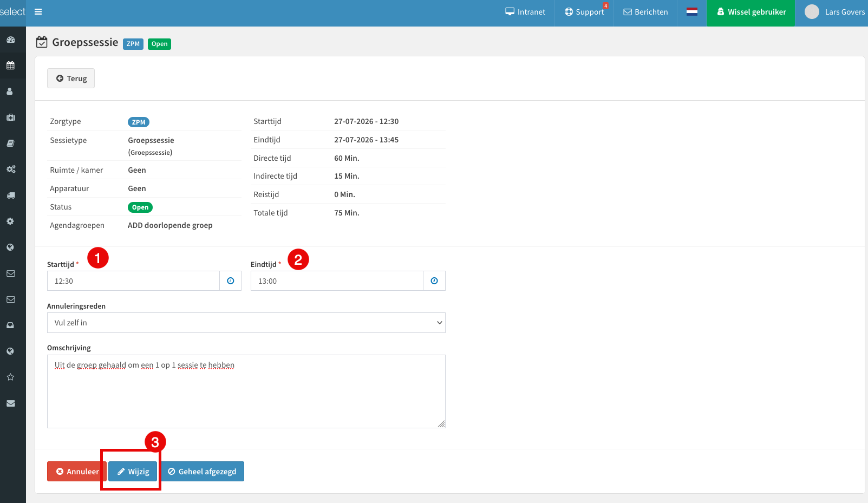Viewport: 868px width, 503px height.
Task: Click Geheel afgezegd button
Action: click(202, 472)
